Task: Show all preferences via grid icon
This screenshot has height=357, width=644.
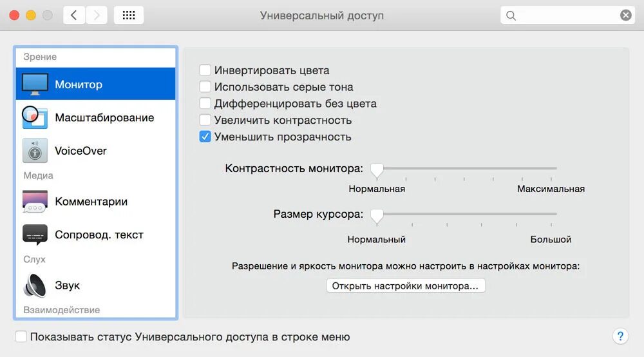Action: (129, 15)
